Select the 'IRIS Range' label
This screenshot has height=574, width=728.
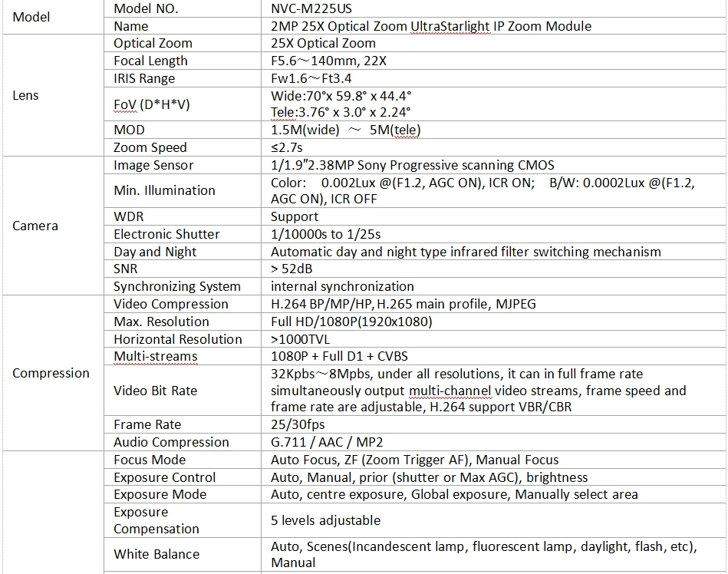pos(144,78)
